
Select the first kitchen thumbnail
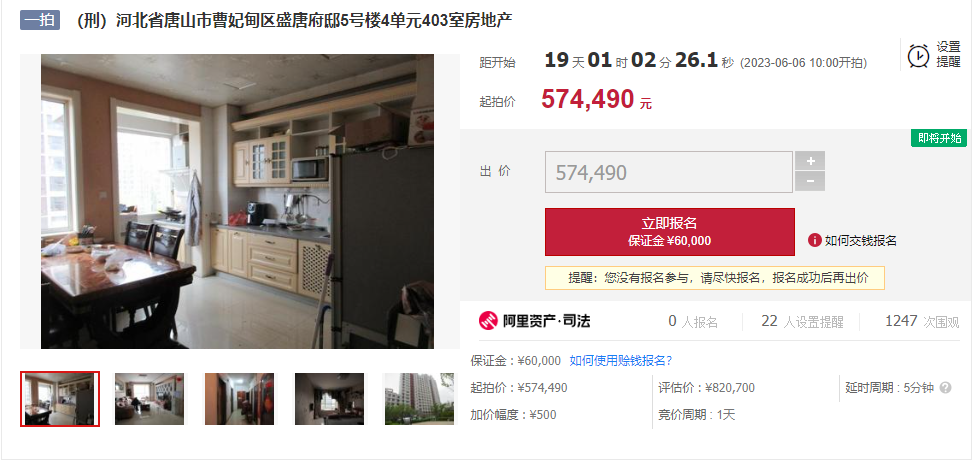tap(60, 399)
